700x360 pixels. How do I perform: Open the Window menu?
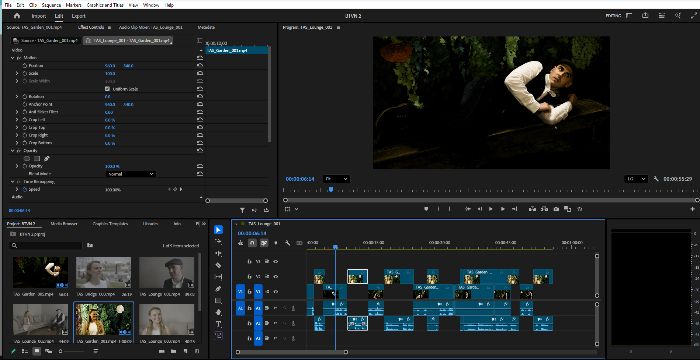[x=151, y=5]
